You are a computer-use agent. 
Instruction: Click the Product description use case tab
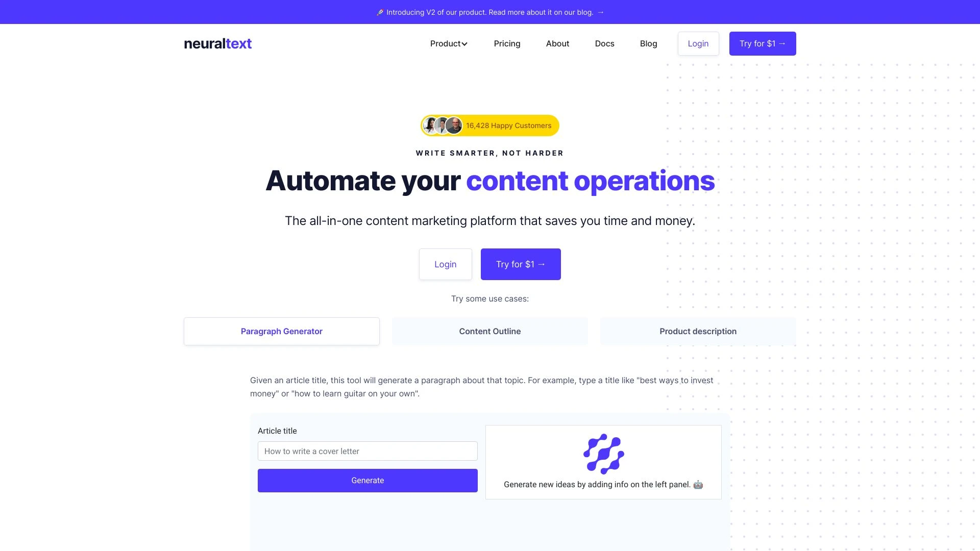[x=698, y=331]
